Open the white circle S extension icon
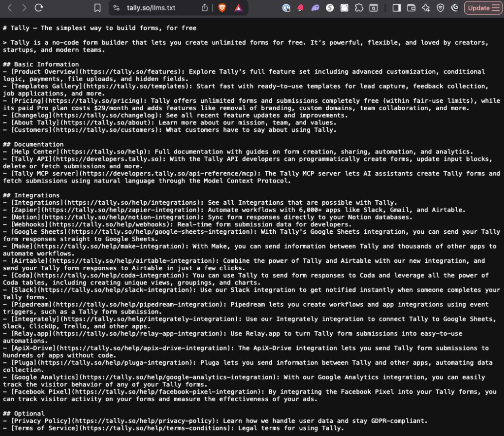Screen dimensions: 504x436 (x=330, y=8)
